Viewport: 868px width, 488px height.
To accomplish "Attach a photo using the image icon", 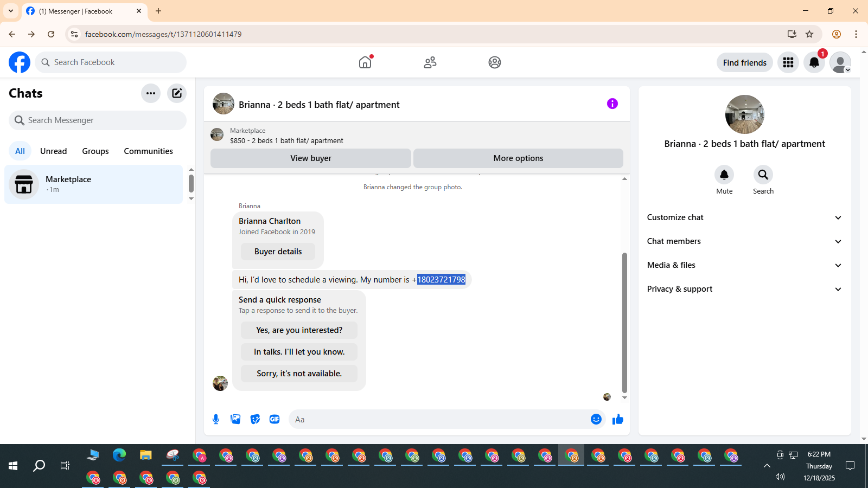I will pos(235,419).
